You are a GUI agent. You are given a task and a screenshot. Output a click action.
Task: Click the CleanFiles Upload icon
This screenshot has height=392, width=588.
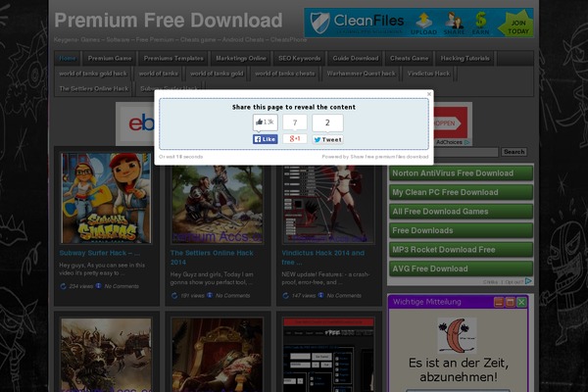click(423, 24)
